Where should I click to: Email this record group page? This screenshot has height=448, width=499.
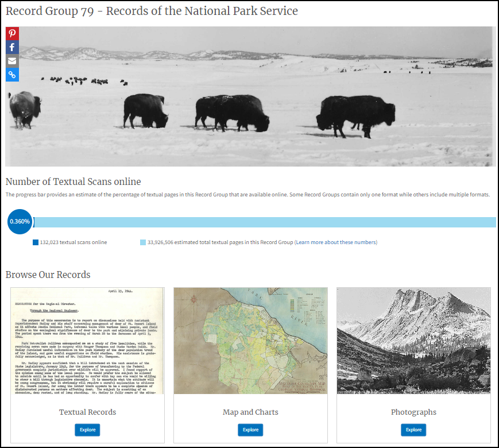tap(11, 61)
